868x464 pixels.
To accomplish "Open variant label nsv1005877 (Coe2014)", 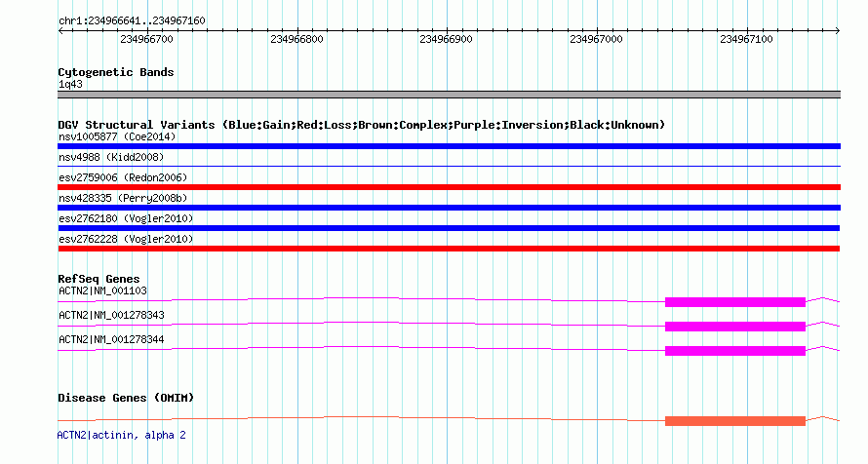I will click(x=117, y=136).
